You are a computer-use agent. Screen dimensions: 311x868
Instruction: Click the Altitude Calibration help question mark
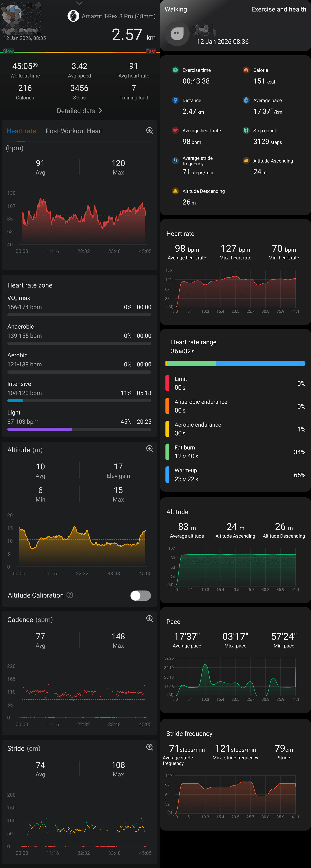click(x=70, y=595)
